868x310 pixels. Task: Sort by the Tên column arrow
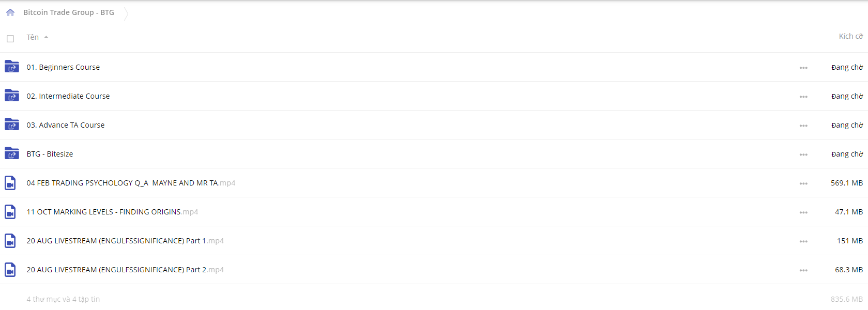pos(46,37)
